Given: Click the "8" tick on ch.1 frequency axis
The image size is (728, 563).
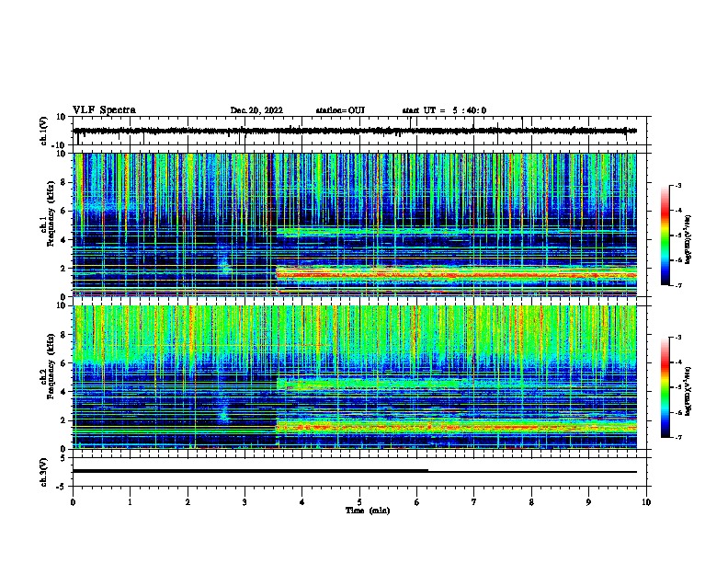Looking at the screenshot, I should (x=64, y=182).
